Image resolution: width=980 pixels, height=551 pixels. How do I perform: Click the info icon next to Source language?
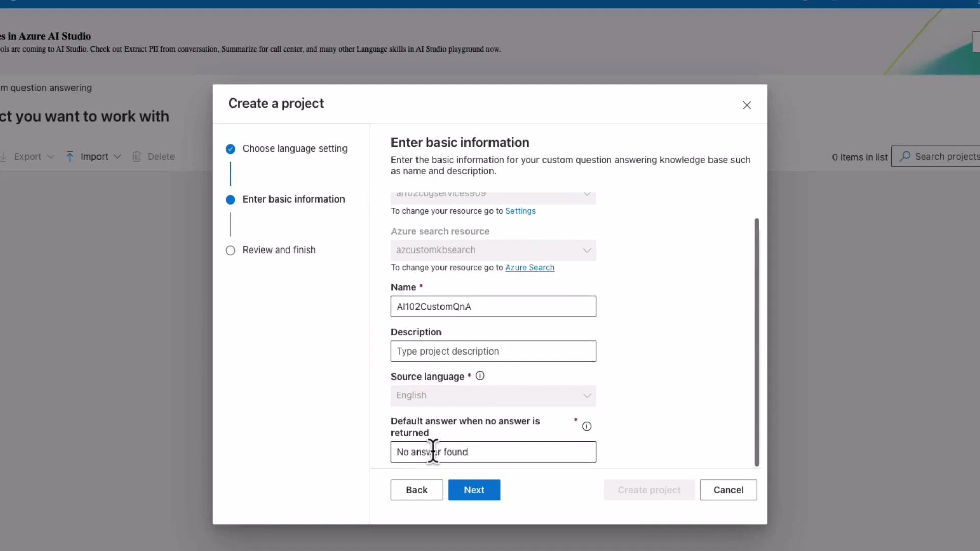pos(479,375)
